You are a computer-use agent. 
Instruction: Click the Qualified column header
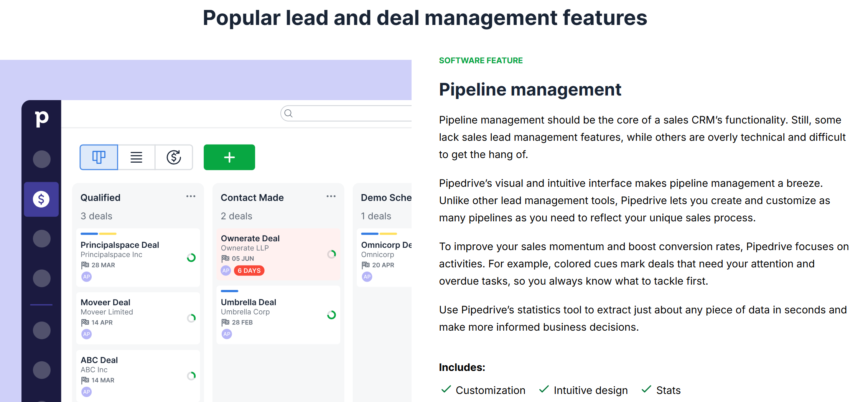100,198
